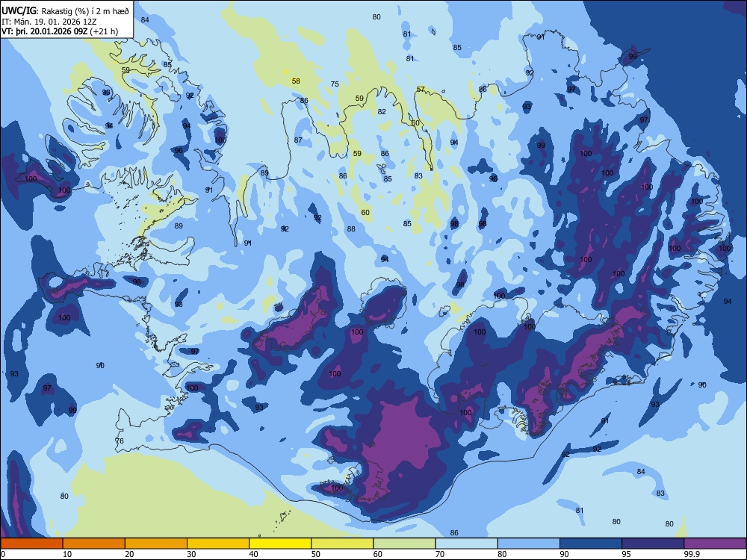The height and width of the screenshot is (560, 747).
Task: Select the medium blue 80–90 legend band
Action: pos(529,544)
